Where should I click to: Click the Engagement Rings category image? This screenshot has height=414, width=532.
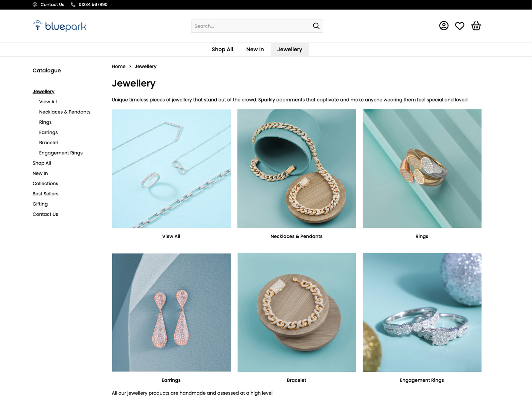(x=422, y=312)
